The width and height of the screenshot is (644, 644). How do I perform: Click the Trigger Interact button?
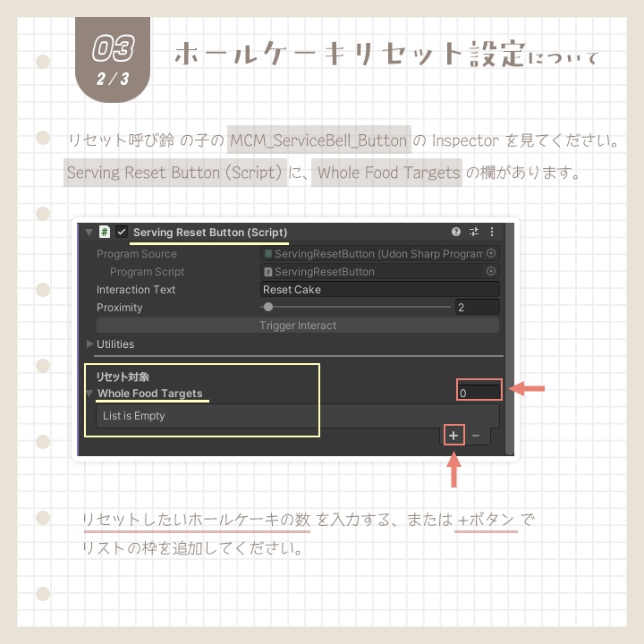[x=298, y=326]
